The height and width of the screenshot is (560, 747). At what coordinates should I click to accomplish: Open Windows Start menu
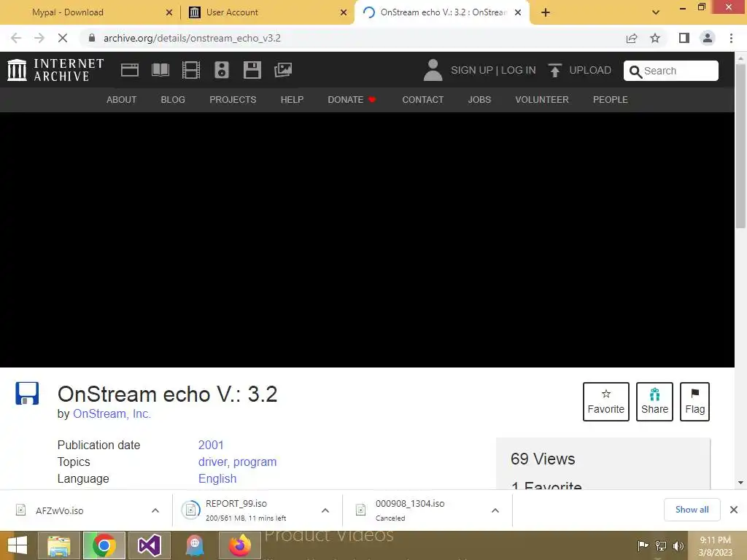click(x=18, y=545)
